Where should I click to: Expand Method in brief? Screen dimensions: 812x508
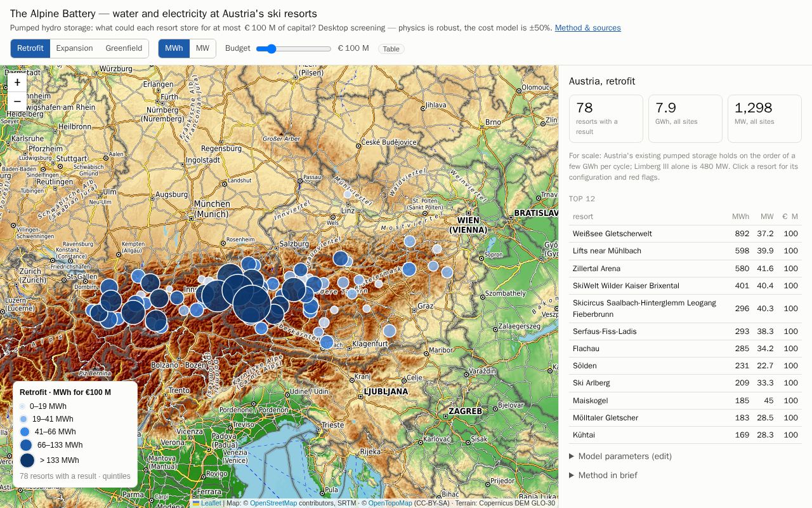[x=603, y=475]
